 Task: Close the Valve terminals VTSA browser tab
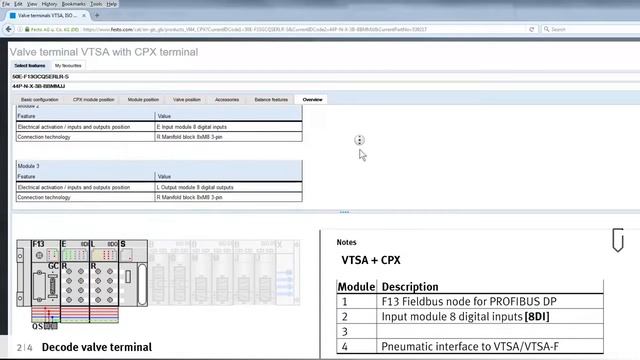pos(84,16)
